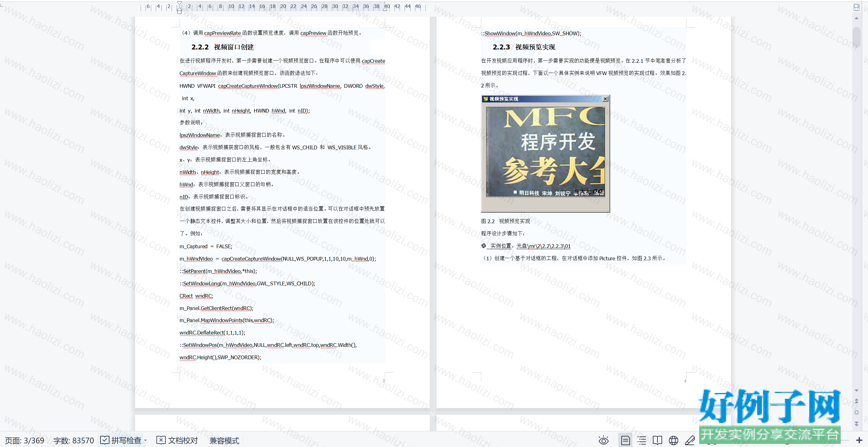Click line m_Captured = FALSE;

click(x=206, y=246)
